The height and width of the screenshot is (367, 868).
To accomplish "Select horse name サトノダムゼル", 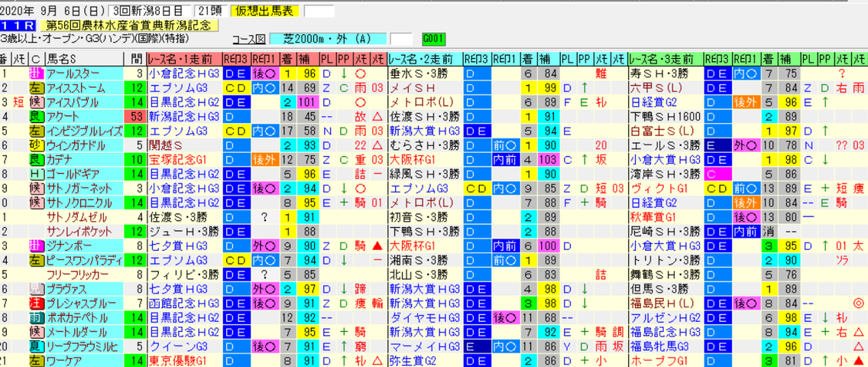I will [77, 218].
